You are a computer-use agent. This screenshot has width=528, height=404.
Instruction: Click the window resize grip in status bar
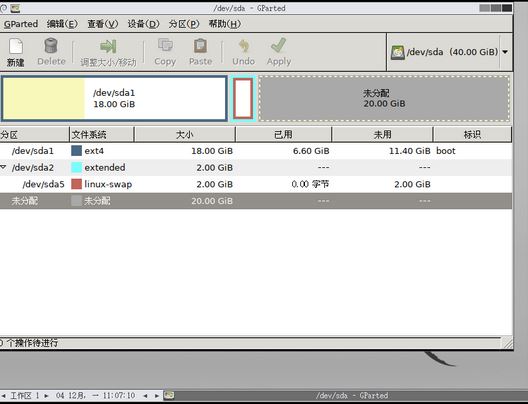pyautogui.click(x=507, y=343)
